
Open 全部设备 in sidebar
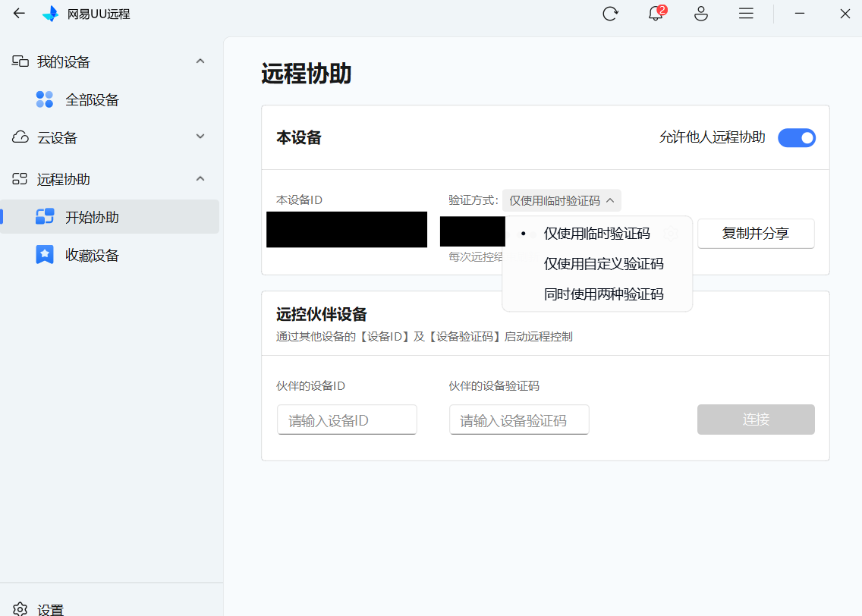(93, 100)
